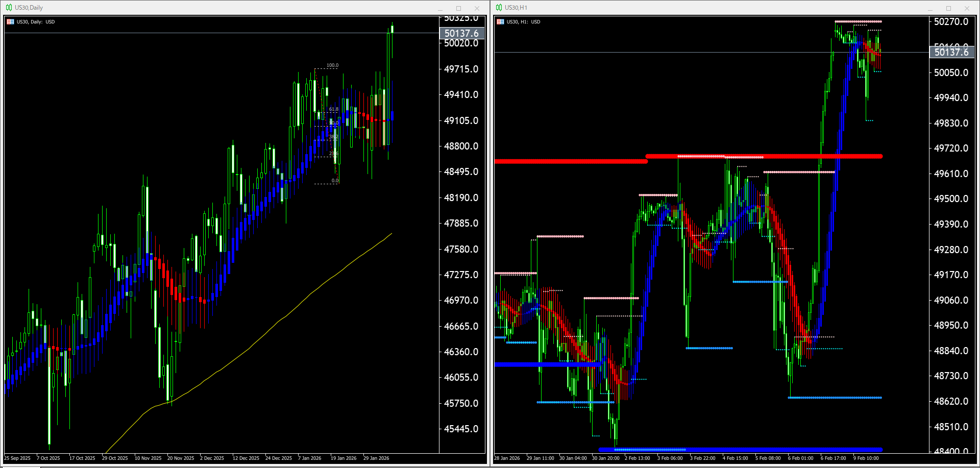Minimize the US30,Daily chart window

click(x=440, y=8)
